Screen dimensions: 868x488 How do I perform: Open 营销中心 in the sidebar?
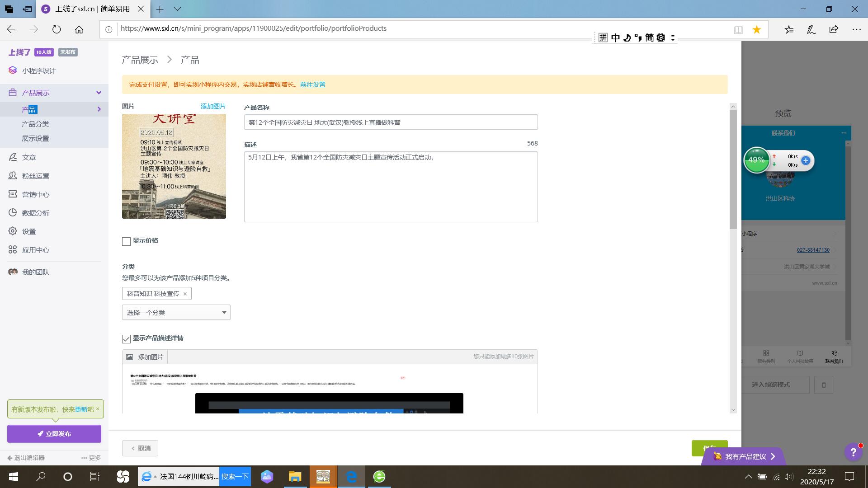[36, 194]
